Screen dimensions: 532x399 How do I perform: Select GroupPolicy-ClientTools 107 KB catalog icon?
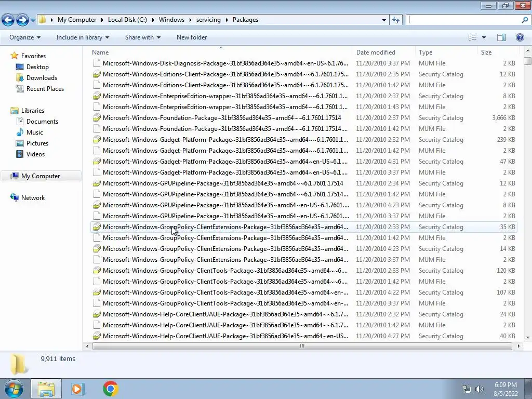97,292
